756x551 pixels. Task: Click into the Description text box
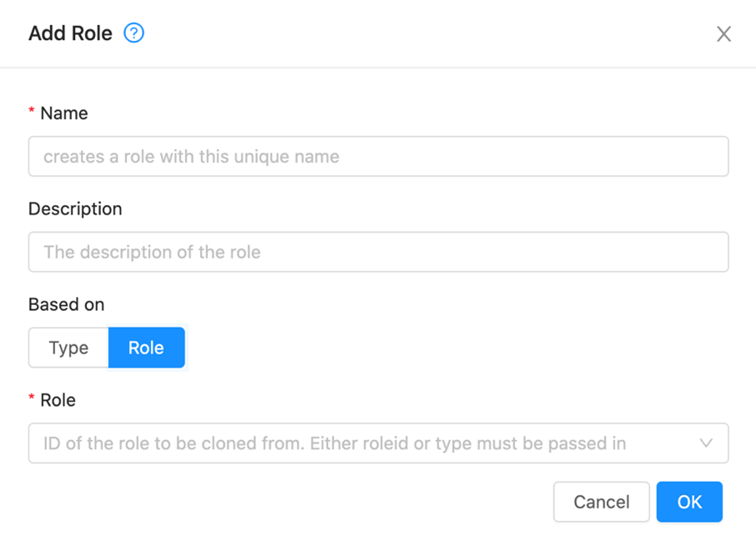click(378, 252)
